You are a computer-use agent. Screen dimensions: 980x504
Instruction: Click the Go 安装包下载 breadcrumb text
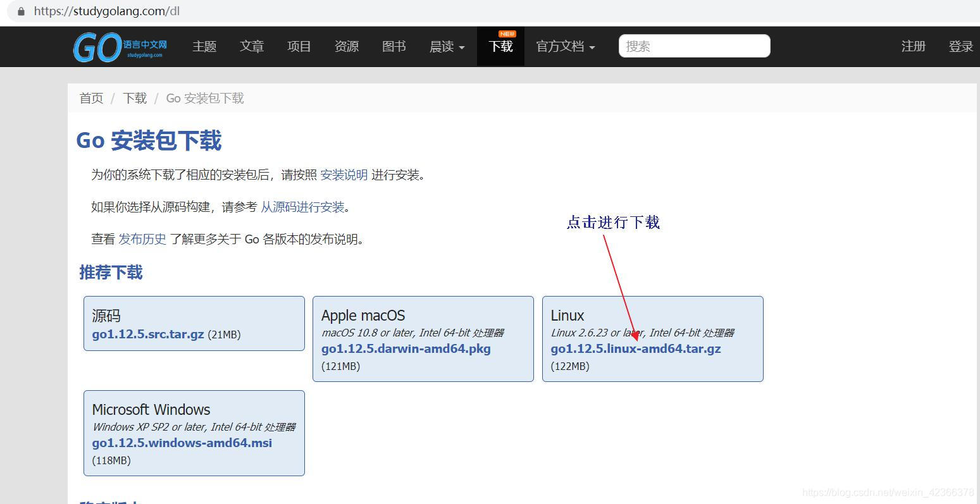(x=205, y=98)
